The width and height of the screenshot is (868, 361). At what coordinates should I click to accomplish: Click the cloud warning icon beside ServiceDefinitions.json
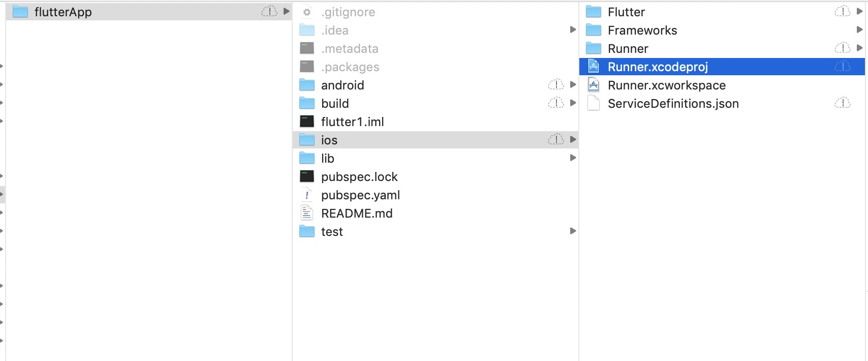click(x=842, y=103)
